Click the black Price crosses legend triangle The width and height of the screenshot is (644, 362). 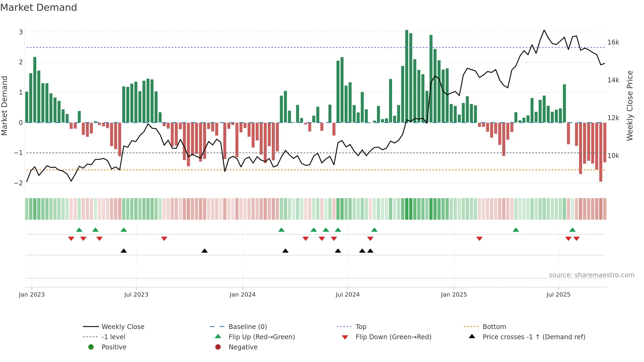pos(472,336)
